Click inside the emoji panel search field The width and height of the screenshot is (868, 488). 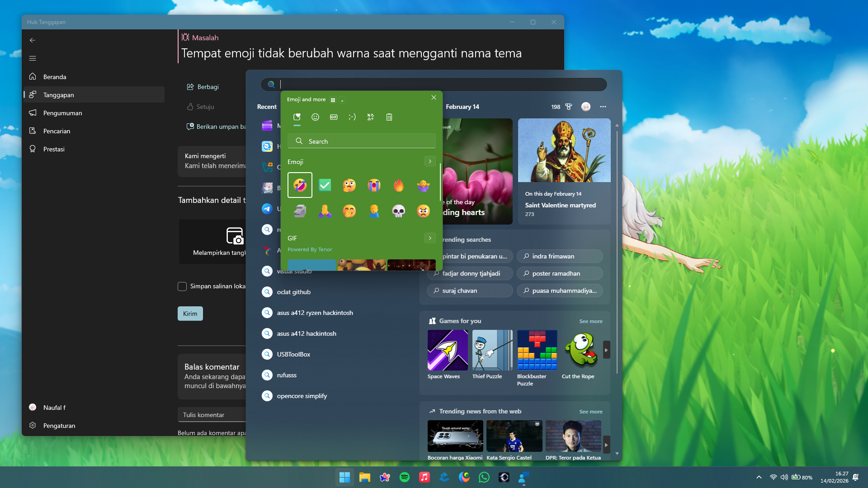point(361,141)
